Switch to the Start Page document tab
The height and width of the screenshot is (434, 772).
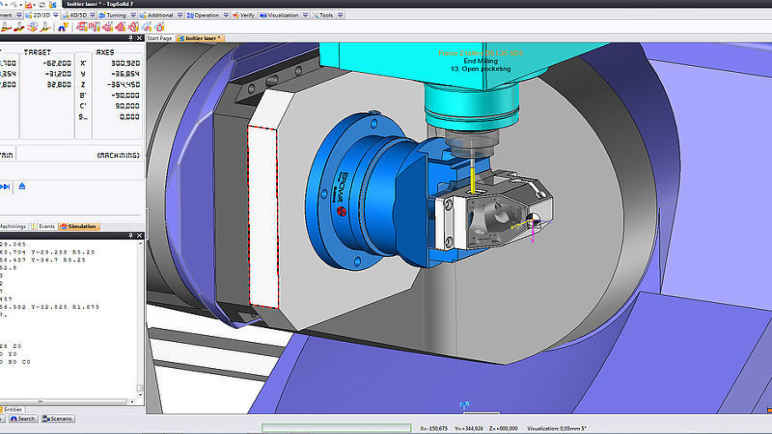tap(160, 38)
